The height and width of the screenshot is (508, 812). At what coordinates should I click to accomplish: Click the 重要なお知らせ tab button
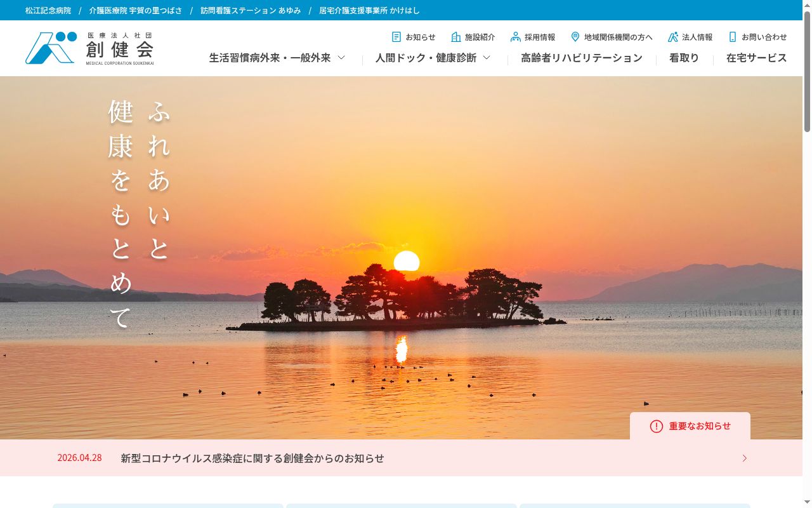pyautogui.click(x=690, y=426)
